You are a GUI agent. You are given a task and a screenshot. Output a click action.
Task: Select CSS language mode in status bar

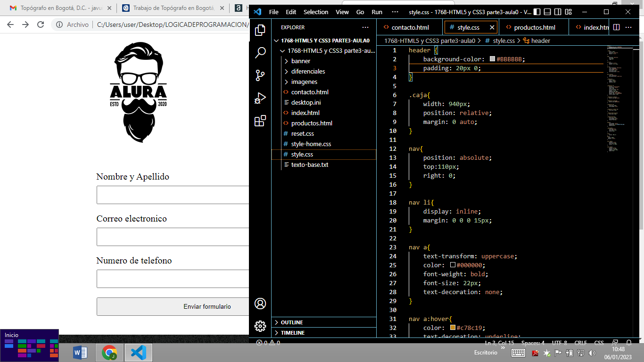[x=599, y=343]
